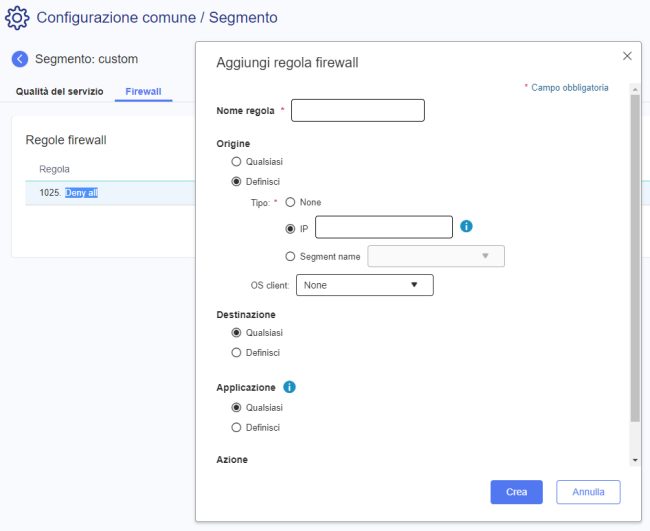Close the Aggiungi regola firewall dialog
The image size is (650, 531).
627,56
